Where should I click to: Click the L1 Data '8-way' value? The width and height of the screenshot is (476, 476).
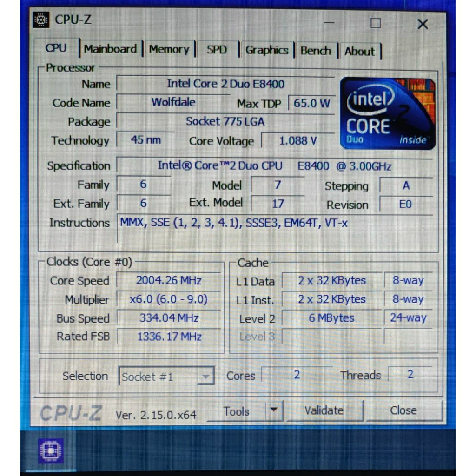tap(408, 280)
